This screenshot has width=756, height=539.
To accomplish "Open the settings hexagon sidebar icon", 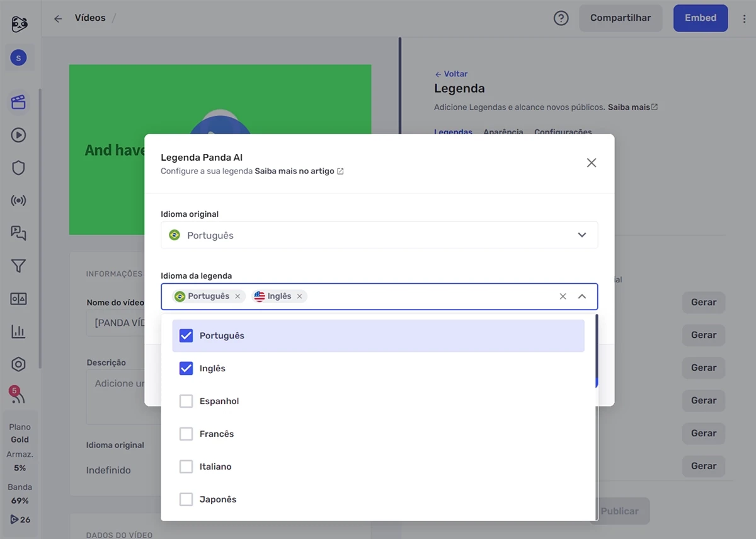I will click(x=18, y=364).
